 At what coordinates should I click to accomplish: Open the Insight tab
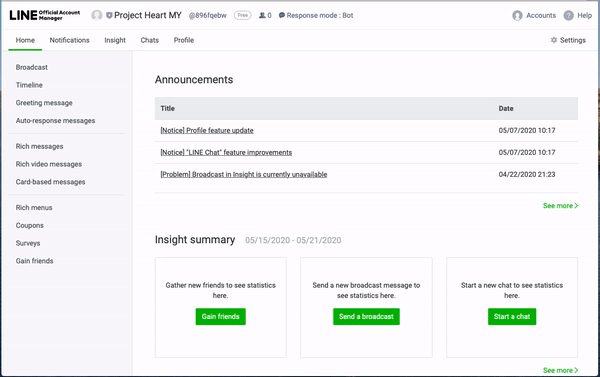tap(115, 40)
